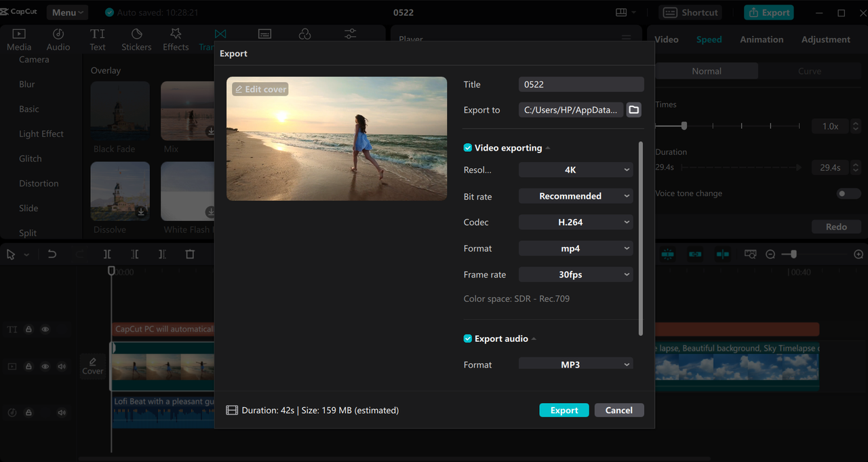The image size is (868, 462).
Task: Click the timeline zoom in magnifier
Action: (x=859, y=254)
